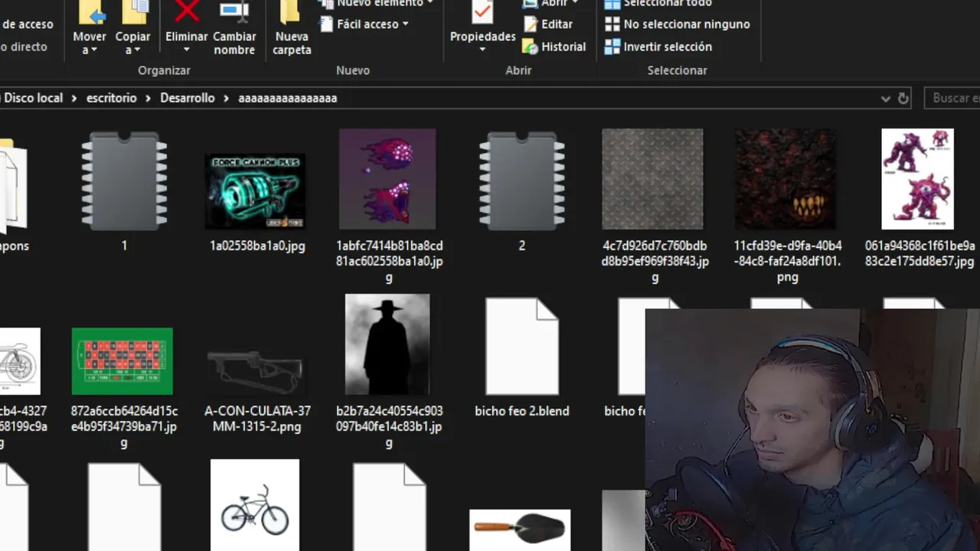This screenshot has height=551, width=980.
Task: Select the silhouette man image b2b7a24c40554c903
Action: (387, 344)
